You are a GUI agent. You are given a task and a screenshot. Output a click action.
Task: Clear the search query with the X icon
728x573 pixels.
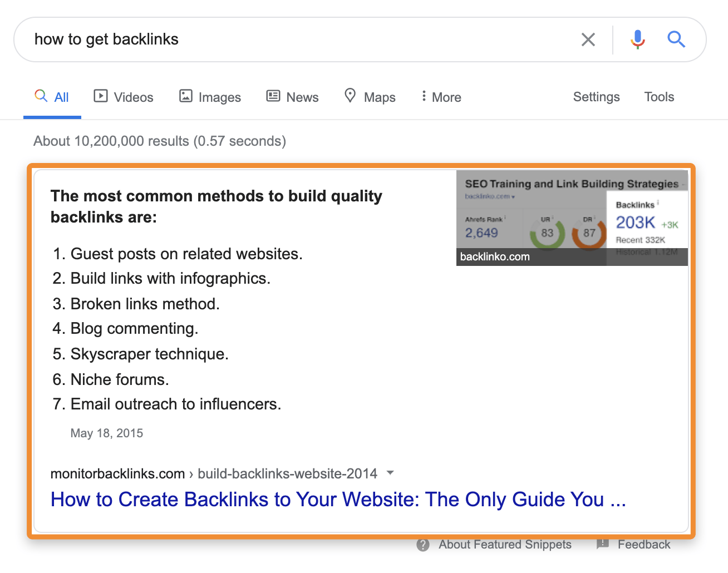pyautogui.click(x=588, y=39)
